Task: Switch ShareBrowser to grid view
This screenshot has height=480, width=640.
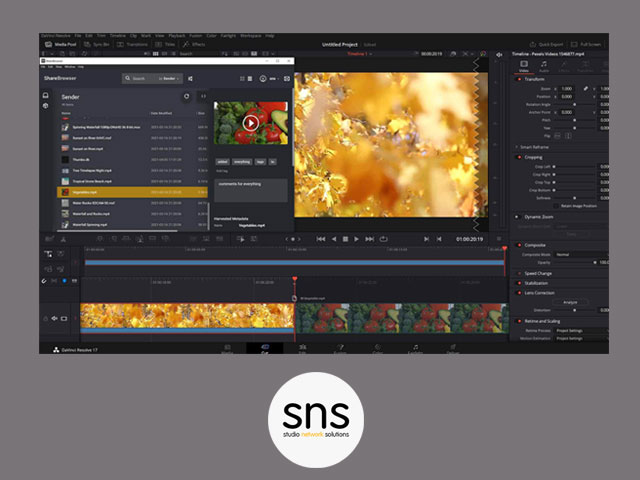Action: (x=242, y=78)
